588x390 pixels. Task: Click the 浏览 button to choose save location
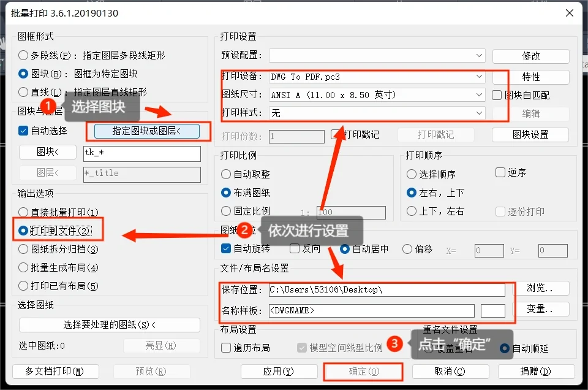tap(544, 288)
